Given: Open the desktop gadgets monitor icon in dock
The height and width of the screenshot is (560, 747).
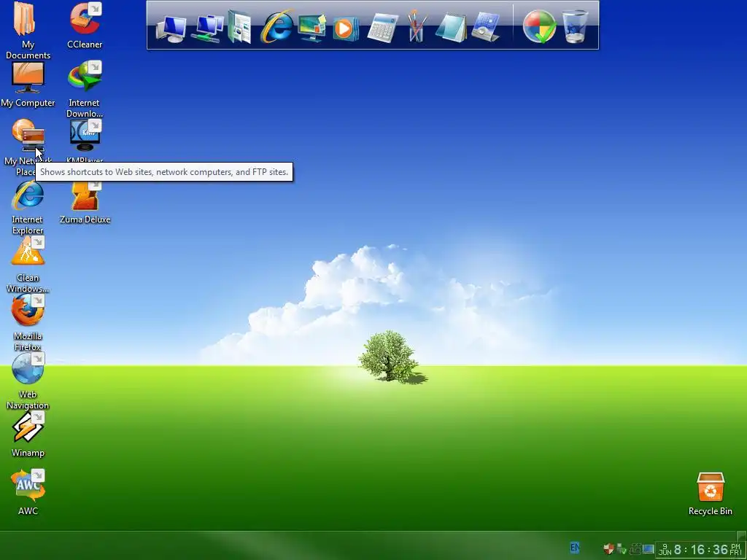Looking at the screenshot, I should pos(311,28).
